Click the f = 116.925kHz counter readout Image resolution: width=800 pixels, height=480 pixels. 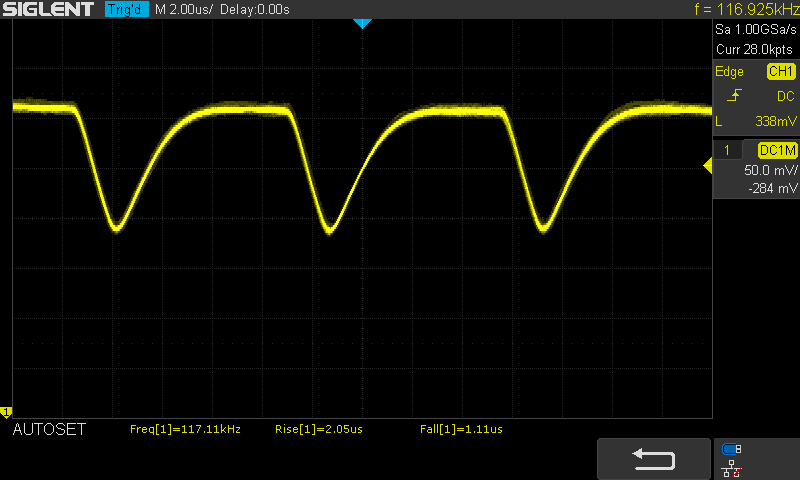[x=746, y=9]
